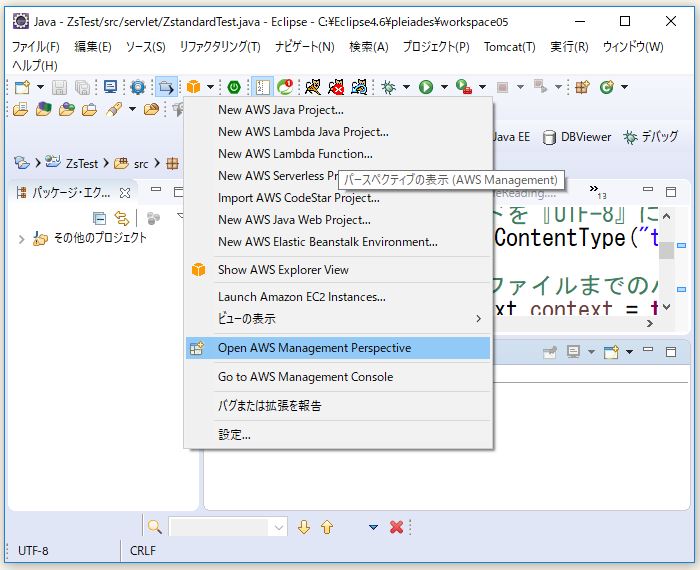The width and height of the screenshot is (700, 570).
Task: Select Go to AWS Management Console
Action: tap(338, 377)
